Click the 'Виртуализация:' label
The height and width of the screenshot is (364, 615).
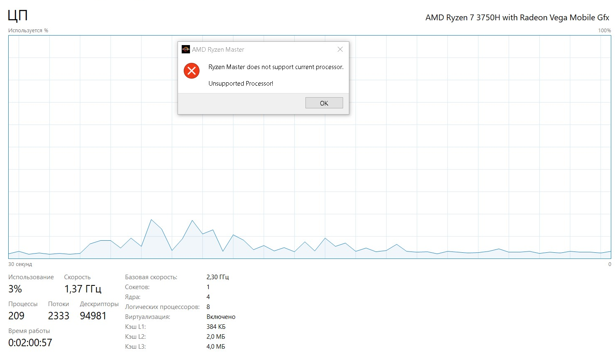pyautogui.click(x=147, y=317)
